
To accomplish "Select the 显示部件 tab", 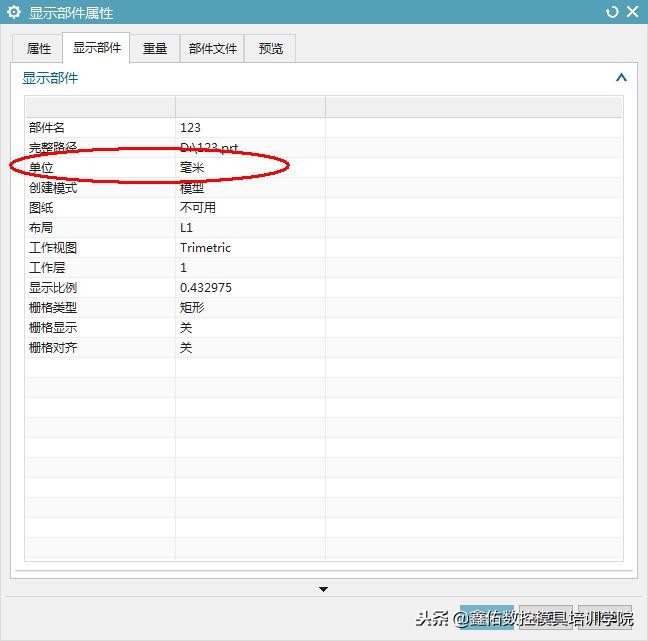I will (97, 48).
